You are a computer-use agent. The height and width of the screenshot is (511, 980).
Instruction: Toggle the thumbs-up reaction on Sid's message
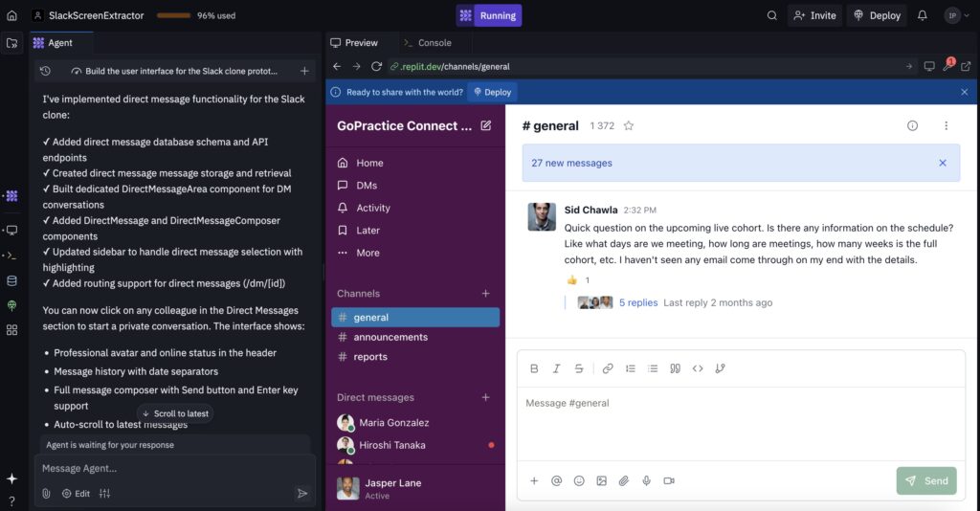pos(579,279)
